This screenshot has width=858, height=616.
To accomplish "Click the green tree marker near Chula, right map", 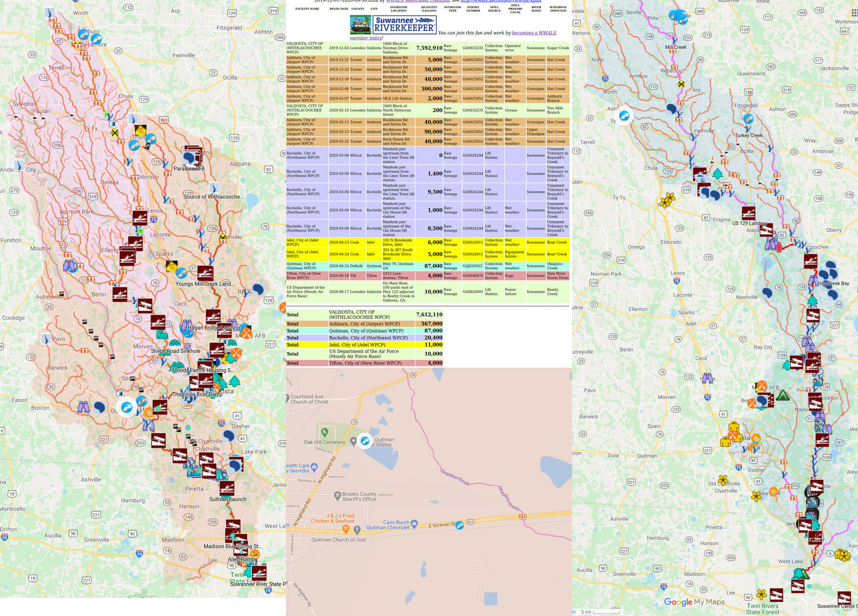I will (x=717, y=173).
